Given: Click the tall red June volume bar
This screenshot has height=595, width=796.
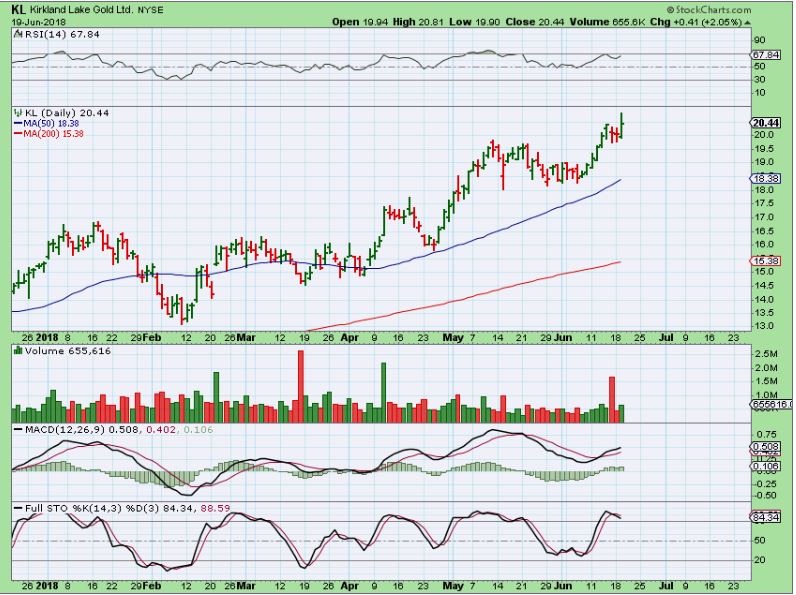Looking at the screenshot, I should [612, 400].
